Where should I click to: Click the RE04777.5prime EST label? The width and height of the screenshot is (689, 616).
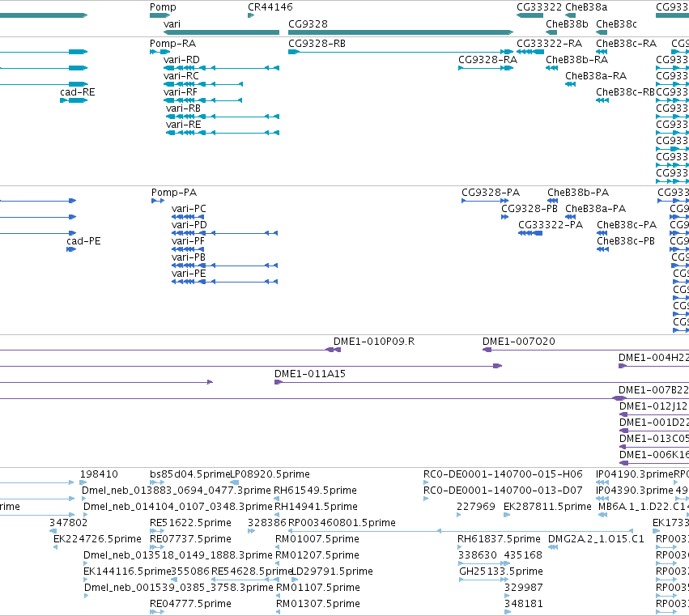[x=190, y=604]
